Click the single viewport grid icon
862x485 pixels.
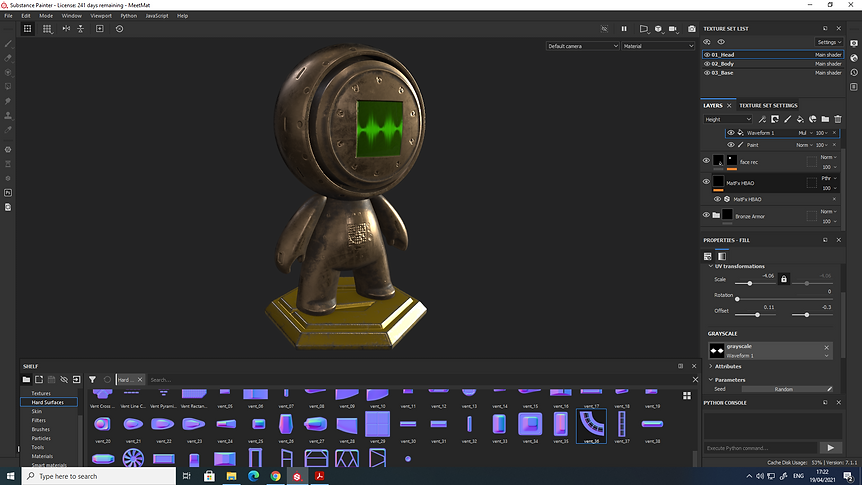pyautogui.click(x=27, y=29)
